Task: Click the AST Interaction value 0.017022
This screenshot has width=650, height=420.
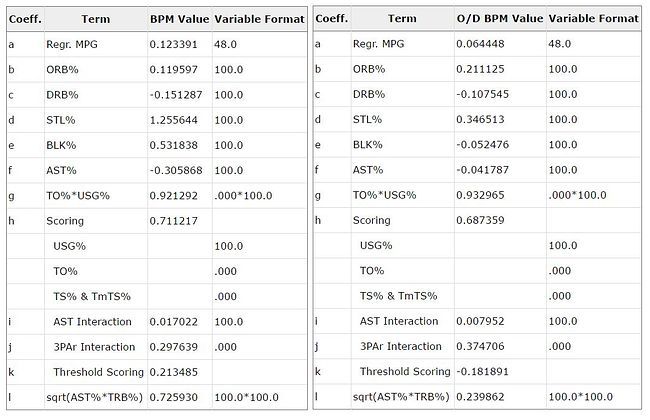Action: (173, 322)
